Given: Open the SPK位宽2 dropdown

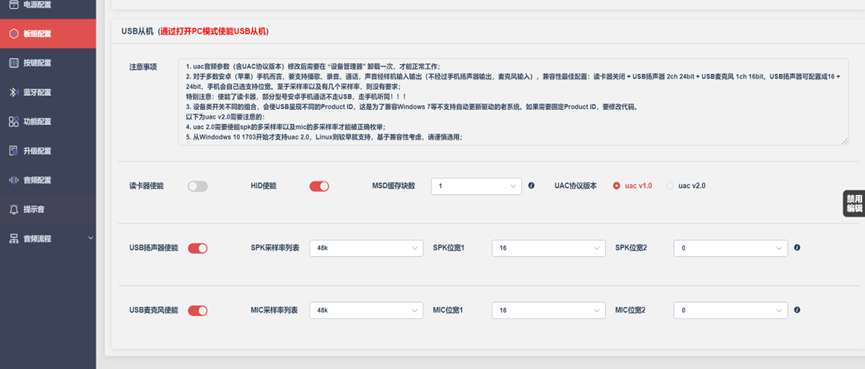Looking at the screenshot, I should [x=730, y=248].
